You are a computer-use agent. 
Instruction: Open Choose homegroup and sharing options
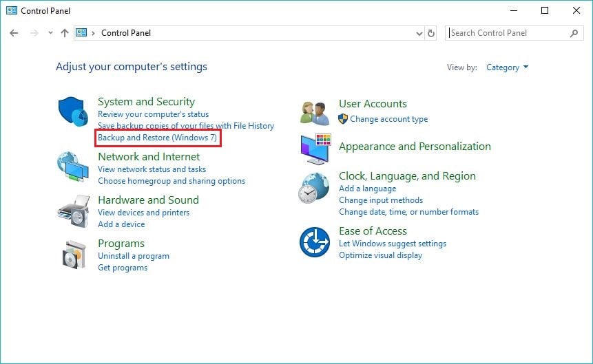tap(171, 181)
